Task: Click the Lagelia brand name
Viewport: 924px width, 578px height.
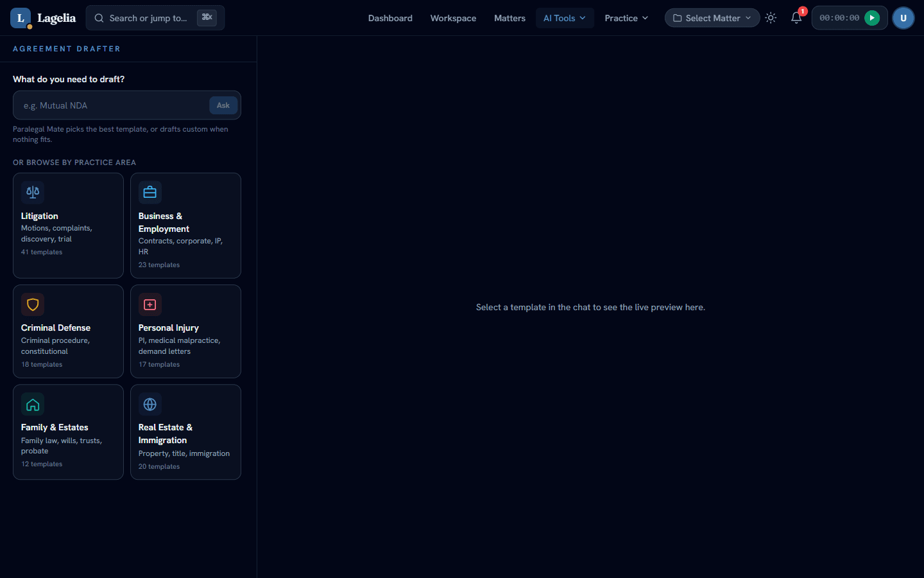Action: [56, 18]
